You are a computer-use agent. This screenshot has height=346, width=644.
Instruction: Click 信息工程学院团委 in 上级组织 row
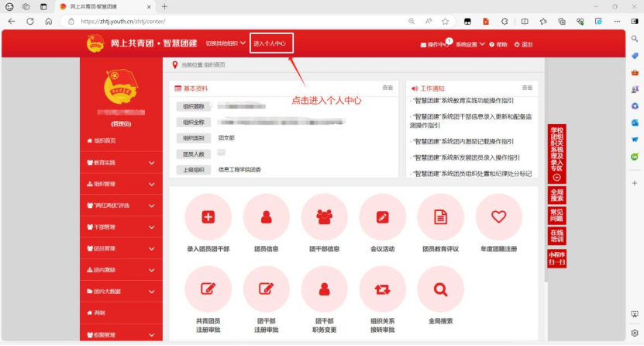coord(239,170)
